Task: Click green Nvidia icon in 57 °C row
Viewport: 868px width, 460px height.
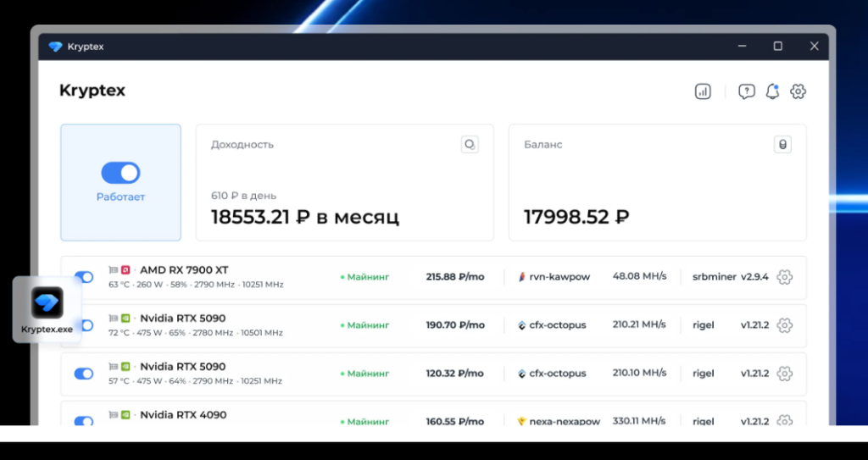Action: [x=125, y=367]
